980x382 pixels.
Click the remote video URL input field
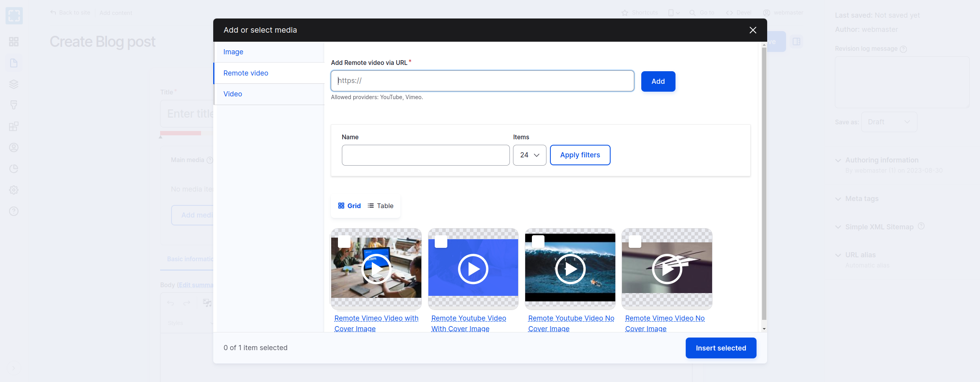coord(482,81)
